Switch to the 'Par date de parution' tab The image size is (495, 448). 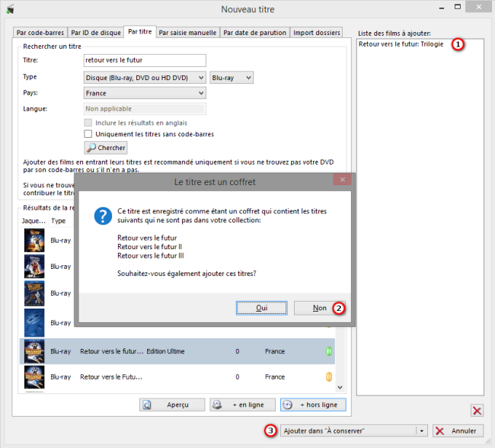(x=255, y=33)
